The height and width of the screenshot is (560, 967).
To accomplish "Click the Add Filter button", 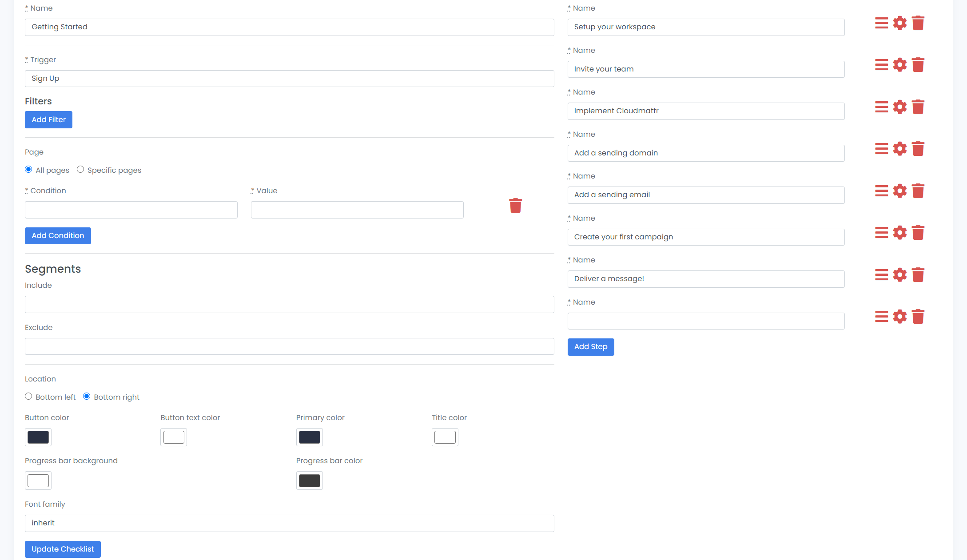I will 48,119.
